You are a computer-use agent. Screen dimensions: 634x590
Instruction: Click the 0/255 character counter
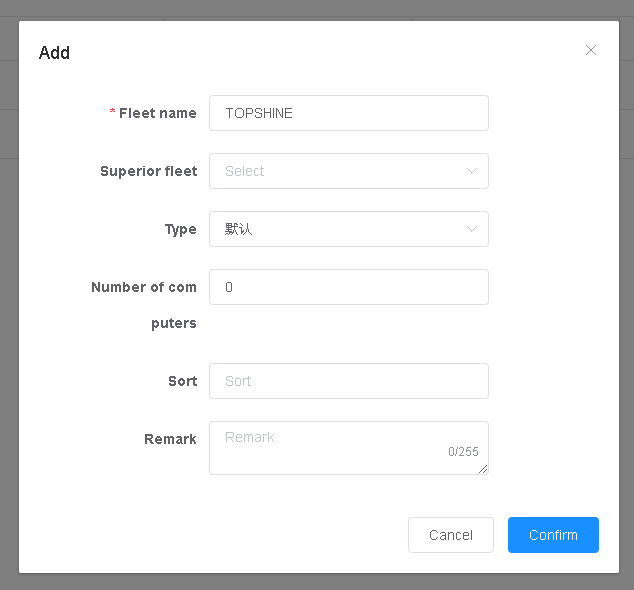click(x=463, y=452)
